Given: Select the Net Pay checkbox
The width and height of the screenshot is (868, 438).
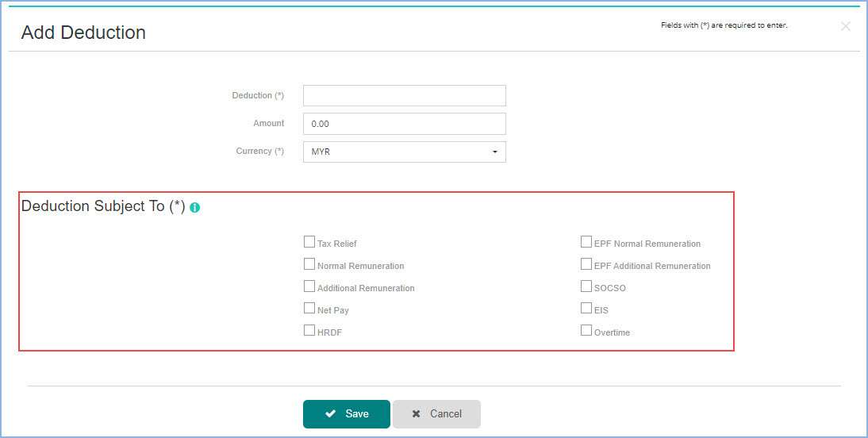Looking at the screenshot, I should pyautogui.click(x=309, y=309).
